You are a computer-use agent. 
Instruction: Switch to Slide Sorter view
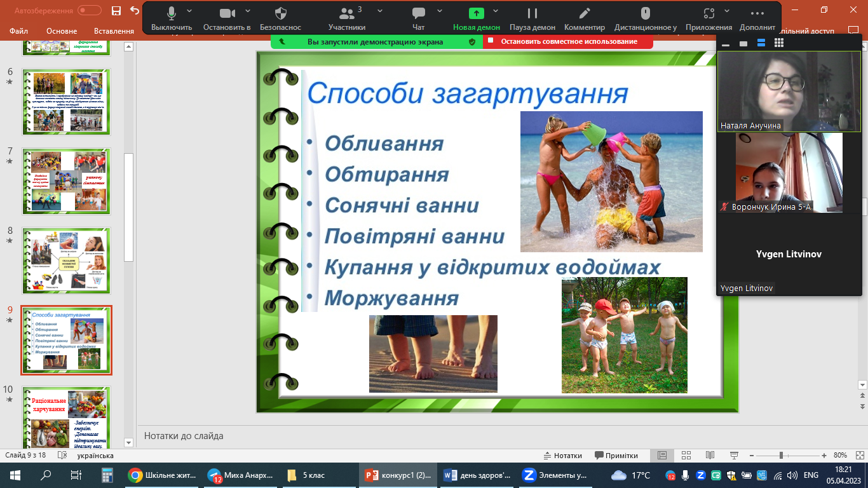pyautogui.click(x=686, y=456)
